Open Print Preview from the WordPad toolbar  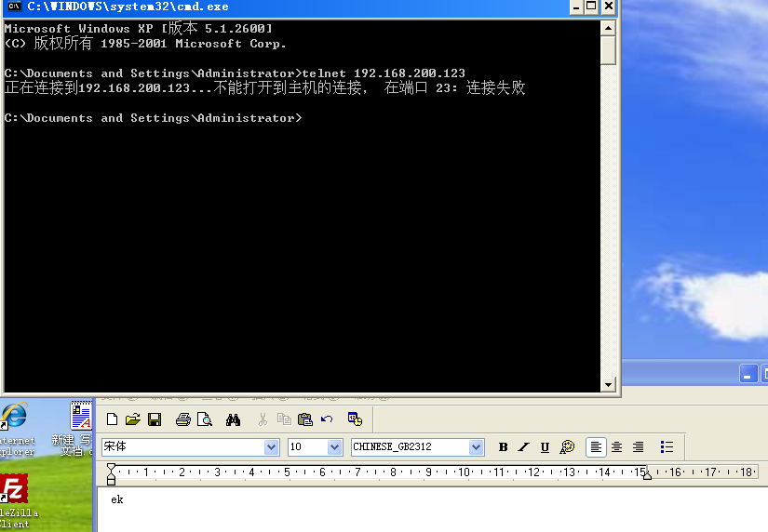coord(205,419)
